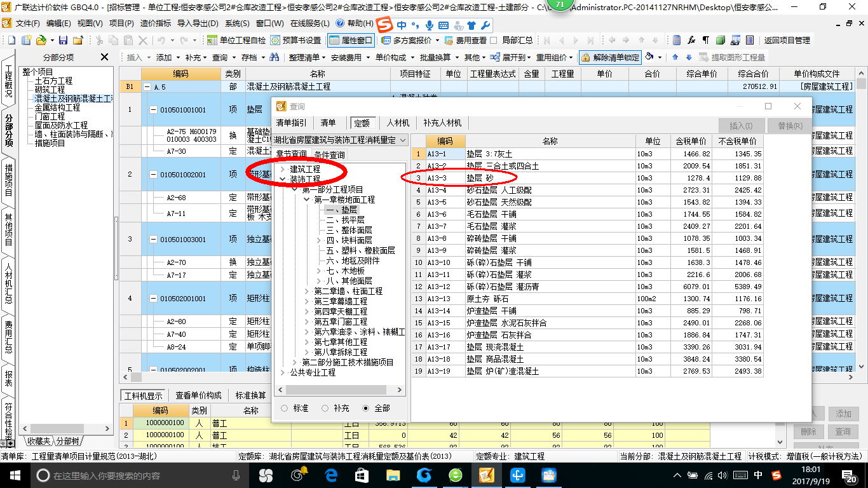Select quota row A13-18 垫层 商品混凝土

(587, 358)
